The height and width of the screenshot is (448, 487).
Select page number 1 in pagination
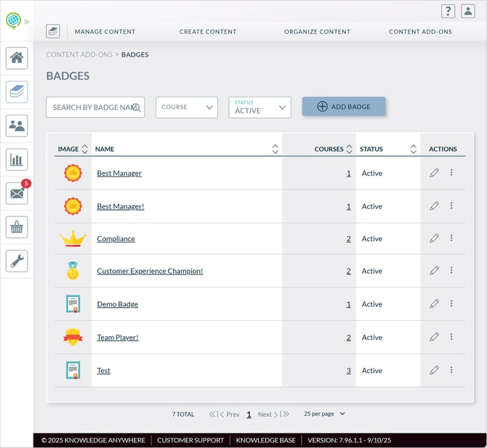click(249, 415)
